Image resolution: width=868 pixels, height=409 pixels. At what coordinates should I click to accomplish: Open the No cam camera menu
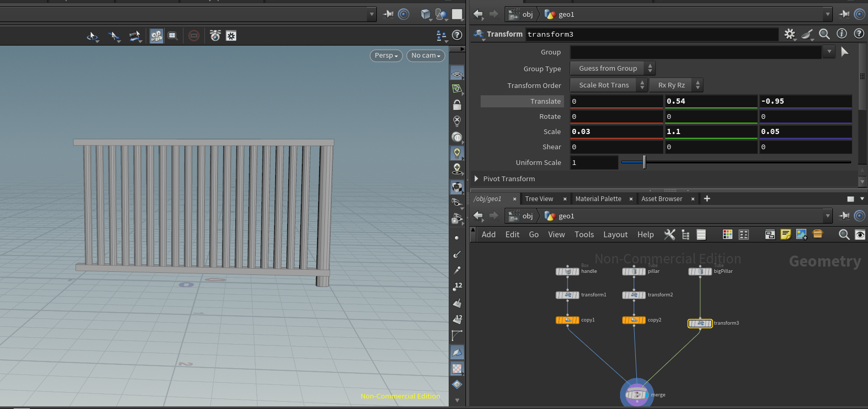[426, 56]
